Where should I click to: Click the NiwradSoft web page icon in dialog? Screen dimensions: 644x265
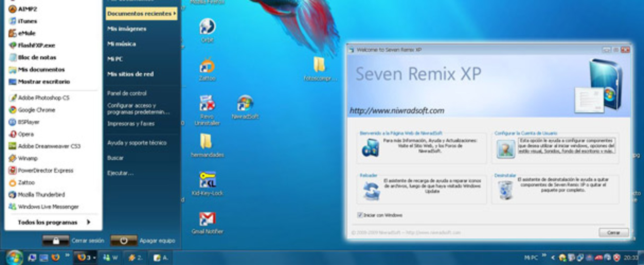pyautogui.click(x=370, y=148)
